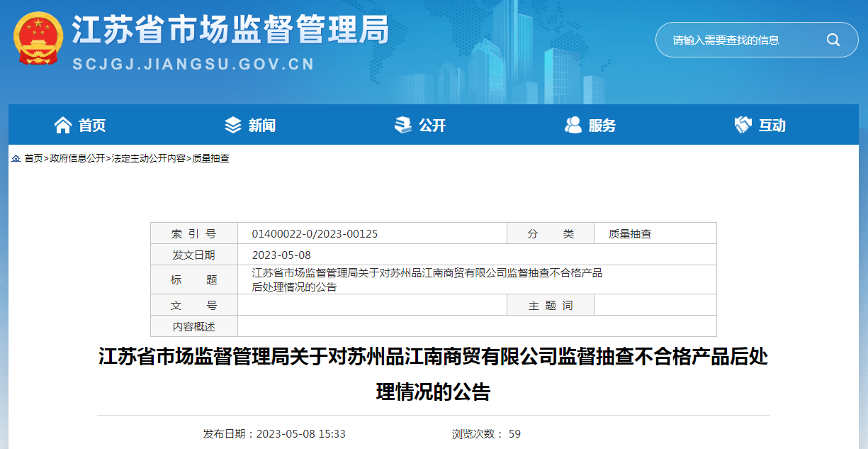Open the 质量抽查 breadcrumb link
868x449 pixels.
(x=211, y=158)
